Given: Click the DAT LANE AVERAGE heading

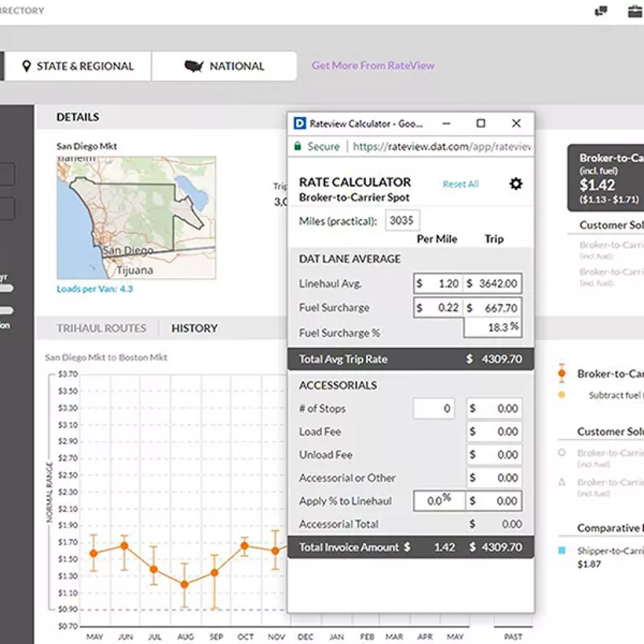Looking at the screenshot, I should (x=350, y=258).
